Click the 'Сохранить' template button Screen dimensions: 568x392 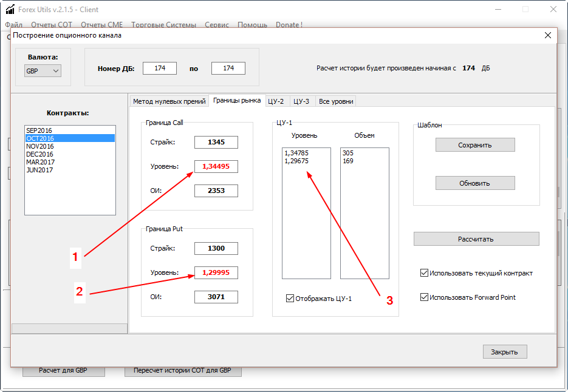coord(475,145)
